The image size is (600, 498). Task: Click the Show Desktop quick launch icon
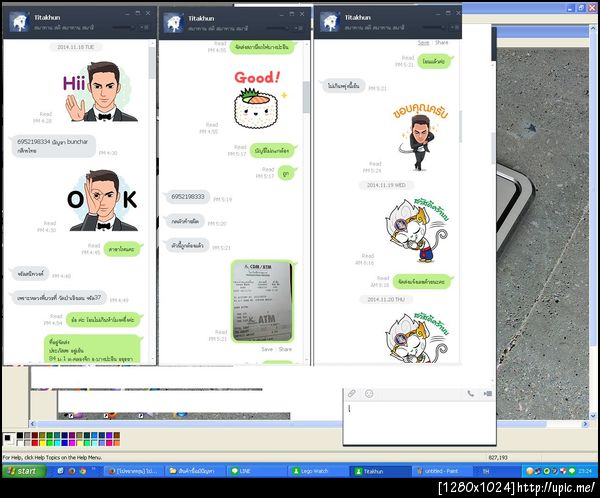tap(60, 471)
